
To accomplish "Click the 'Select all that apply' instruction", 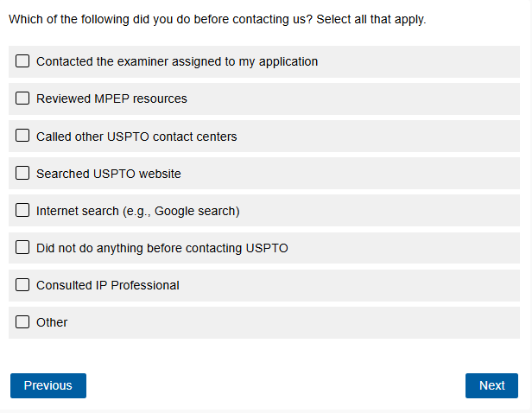I will point(371,19).
